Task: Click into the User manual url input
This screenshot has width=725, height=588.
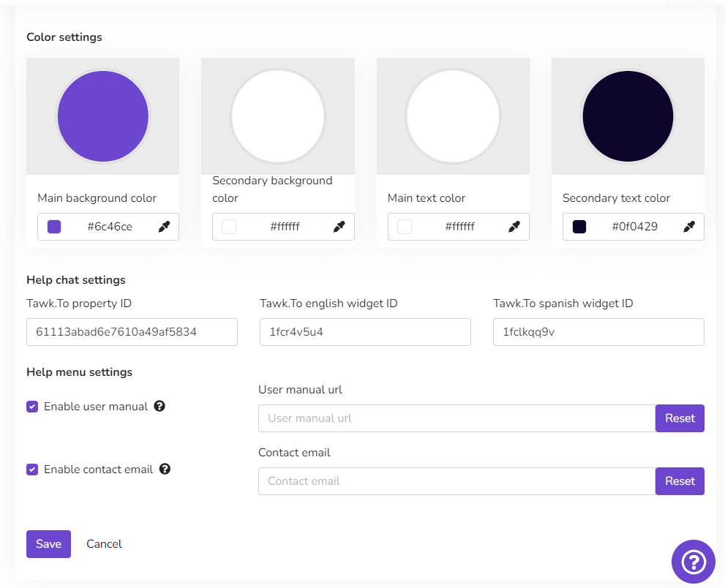Action: (457, 418)
